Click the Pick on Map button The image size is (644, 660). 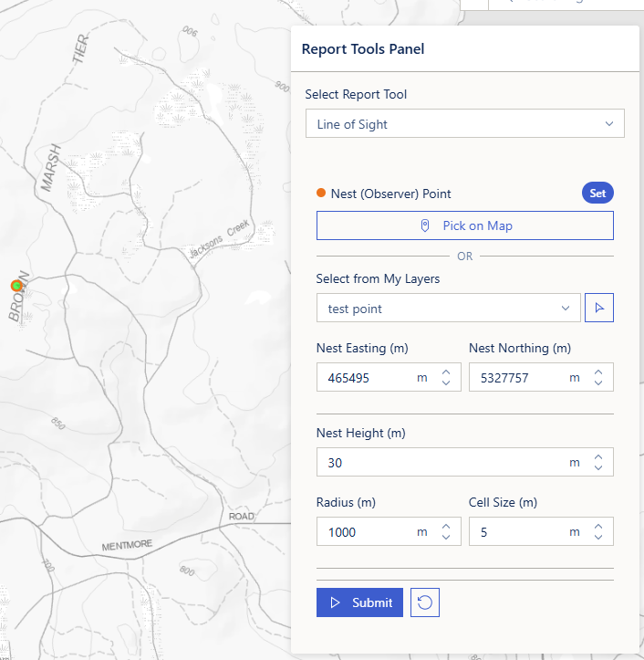465,225
